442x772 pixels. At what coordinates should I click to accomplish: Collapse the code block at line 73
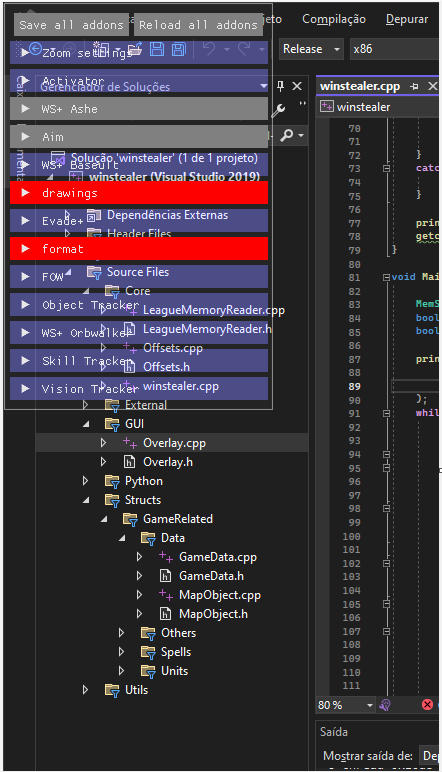point(386,168)
